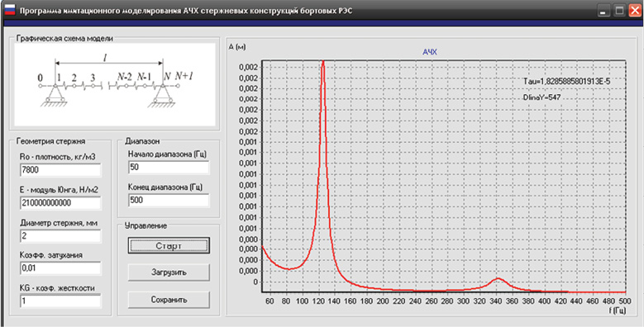Image resolution: width=644 pixels, height=327 pixels.
Task: Click the KG stiffness coefficient field
Action: coord(60,301)
